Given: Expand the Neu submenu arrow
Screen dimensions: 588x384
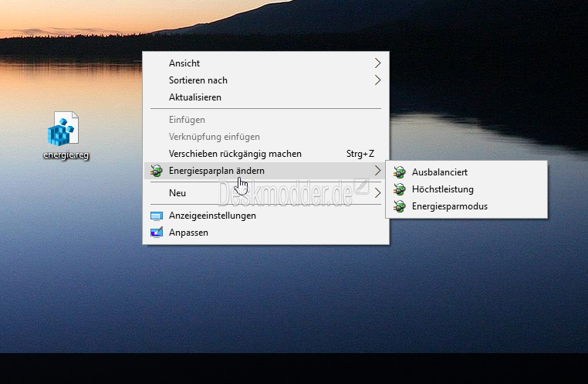Looking at the screenshot, I should coord(377,193).
